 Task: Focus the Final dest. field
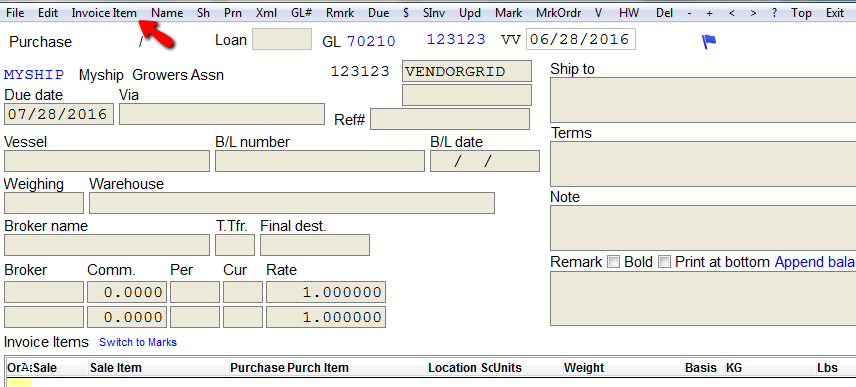point(315,245)
